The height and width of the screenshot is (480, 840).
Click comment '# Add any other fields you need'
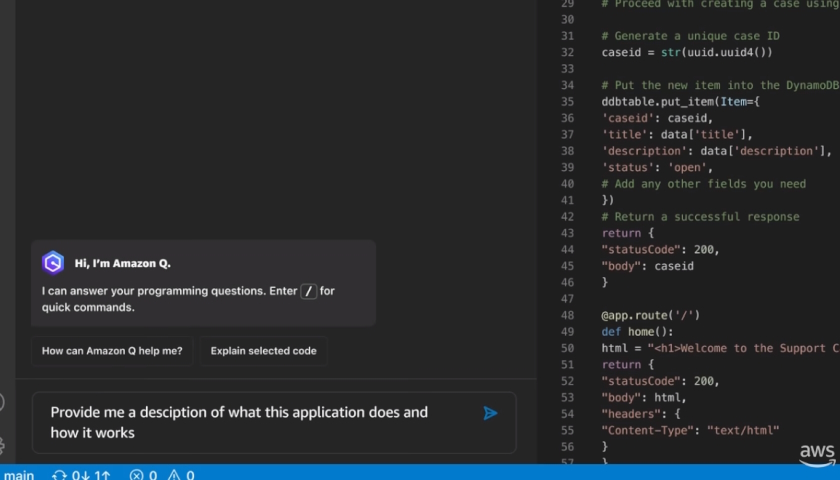pyautogui.click(x=703, y=184)
